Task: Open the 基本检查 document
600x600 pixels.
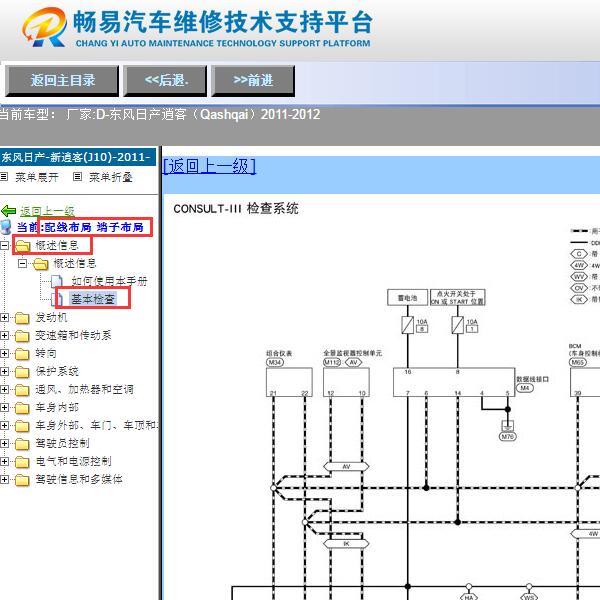Action: click(93, 299)
